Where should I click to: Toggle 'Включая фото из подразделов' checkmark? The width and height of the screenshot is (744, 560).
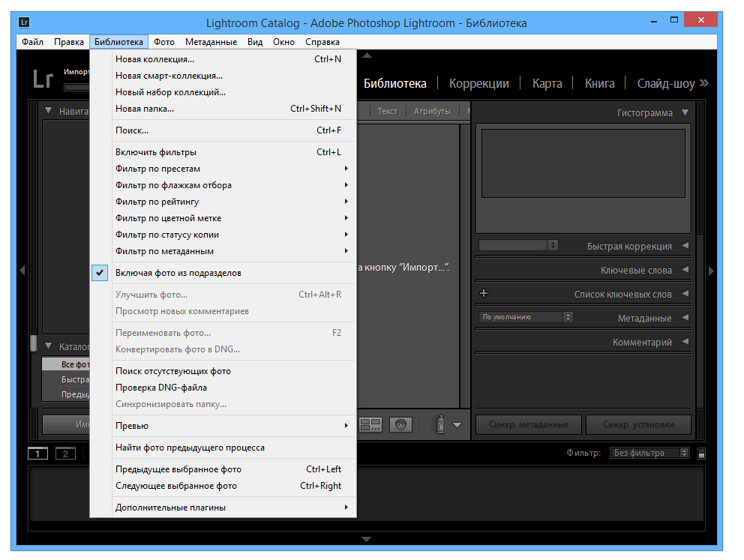pos(100,273)
